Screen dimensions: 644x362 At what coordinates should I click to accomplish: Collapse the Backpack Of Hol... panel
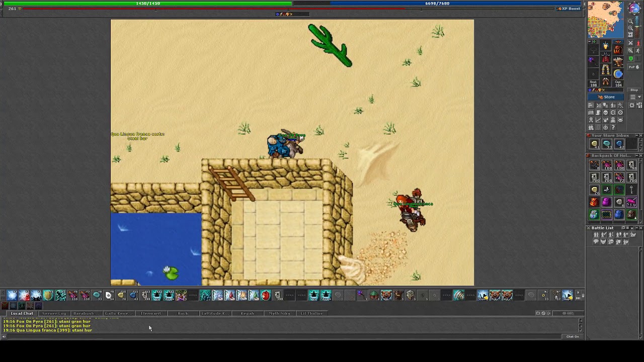click(x=636, y=155)
